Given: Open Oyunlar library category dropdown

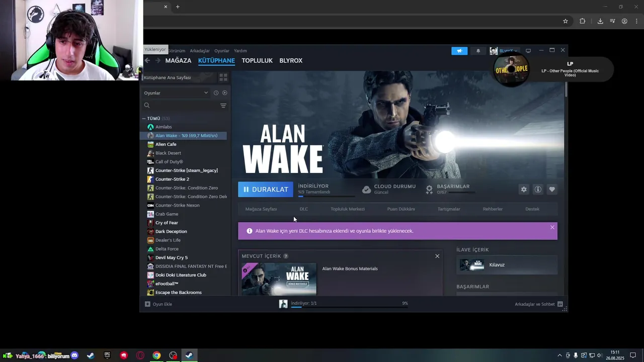Looking at the screenshot, I should (x=176, y=93).
